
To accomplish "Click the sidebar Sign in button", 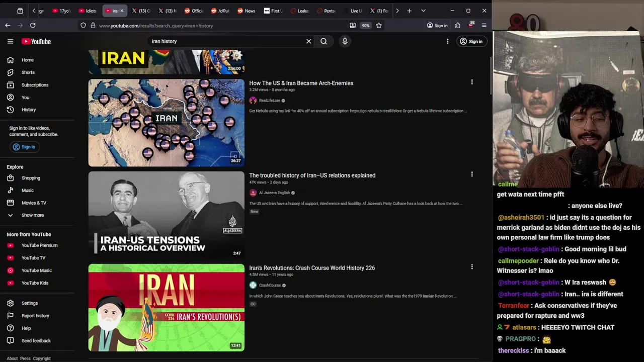I will point(24,147).
